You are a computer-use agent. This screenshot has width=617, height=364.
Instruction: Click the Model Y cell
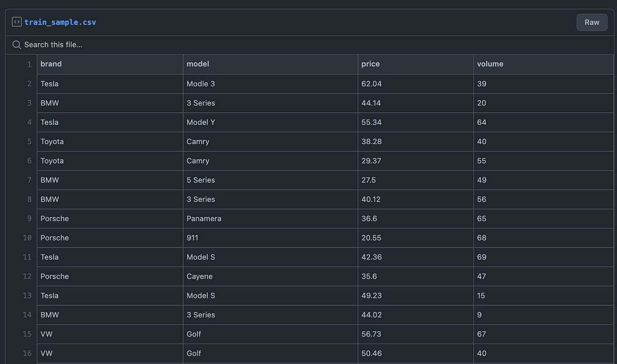click(x=270, y=122)
